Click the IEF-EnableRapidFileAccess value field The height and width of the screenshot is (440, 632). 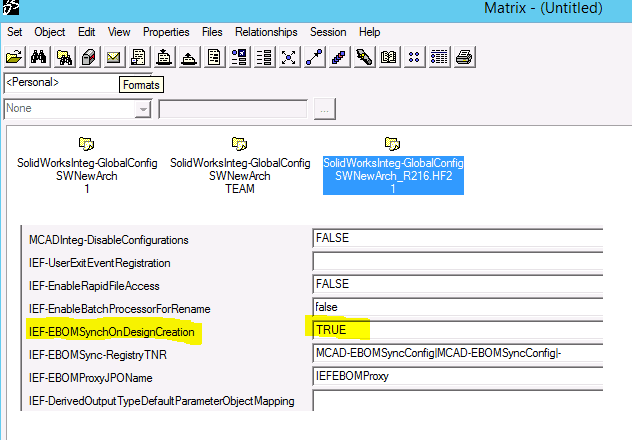coord(457,284)
